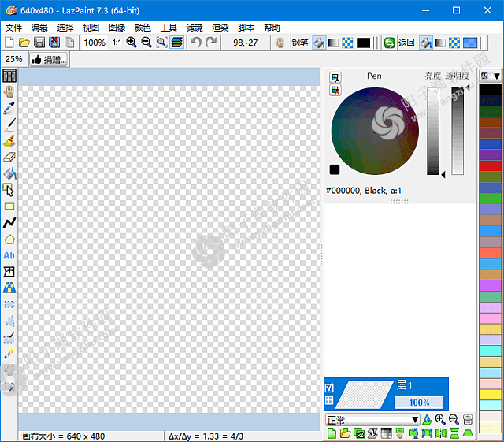
Task: Pick a hue on the color wheel
Action: click(375, 131)
